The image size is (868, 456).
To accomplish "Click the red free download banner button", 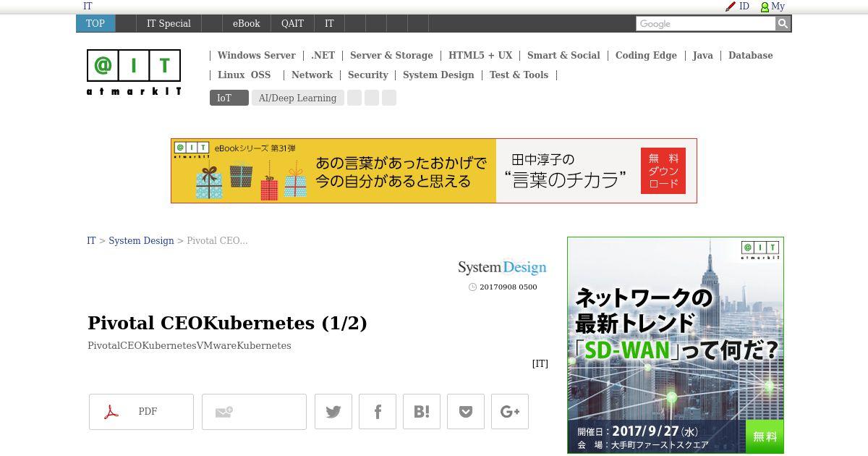I will coord(663,171).
